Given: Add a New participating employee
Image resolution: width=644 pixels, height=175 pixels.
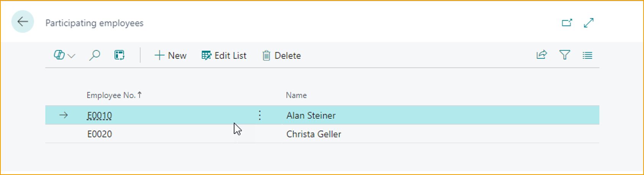Looking at the screenshot, I should [170, 55].
